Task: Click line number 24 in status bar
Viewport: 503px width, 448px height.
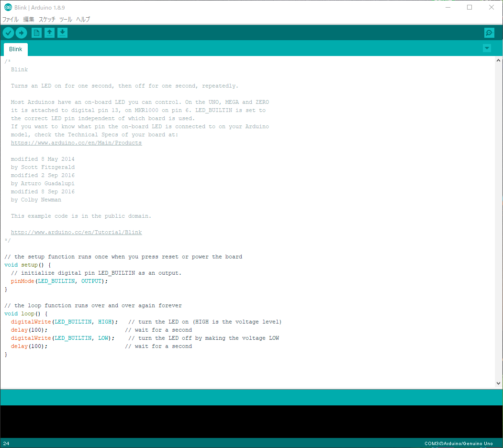Action: [6, 444]
